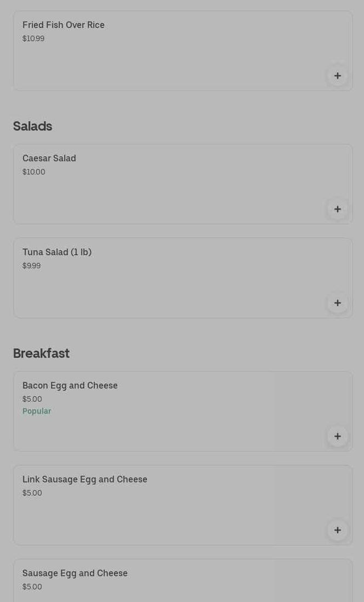Click the $10.00 Caesar Salad price

pos(34,172)
